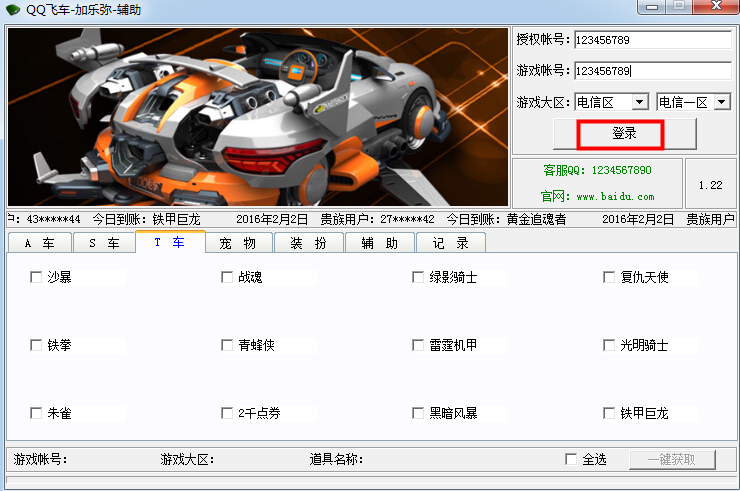This screenshot has width=740, height=491.
Task: Click the 道具名称 label at bottom
Action: (x=336, y=459)
